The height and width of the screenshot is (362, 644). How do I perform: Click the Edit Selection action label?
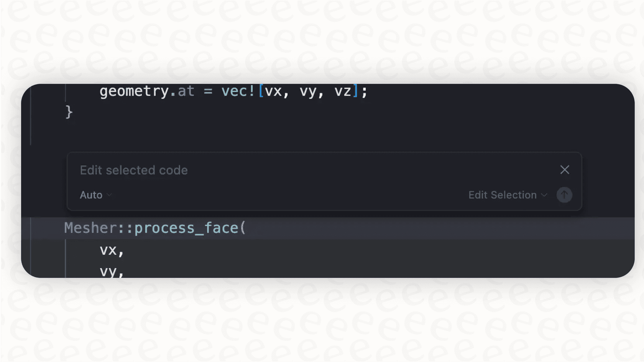coord(502,195)
